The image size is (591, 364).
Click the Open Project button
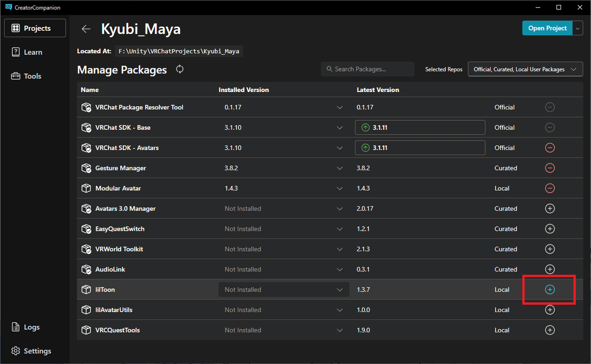[547, 28]
